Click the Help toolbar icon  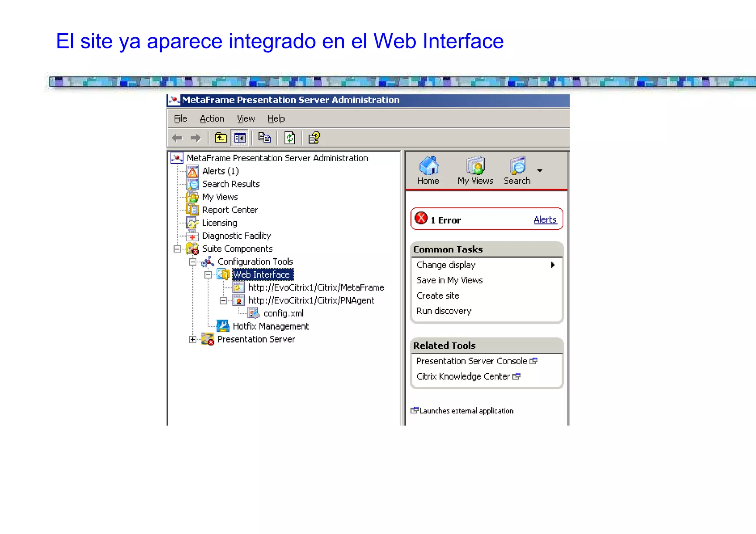tap(314, 138)
